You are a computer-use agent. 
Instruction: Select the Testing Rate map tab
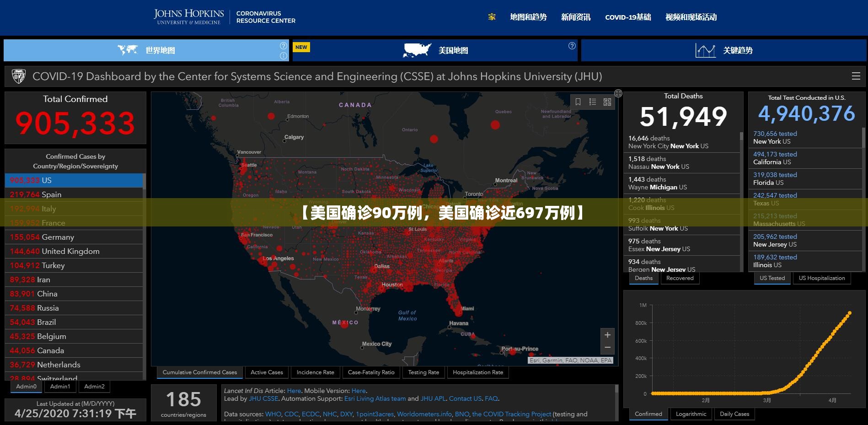(423, 372)
